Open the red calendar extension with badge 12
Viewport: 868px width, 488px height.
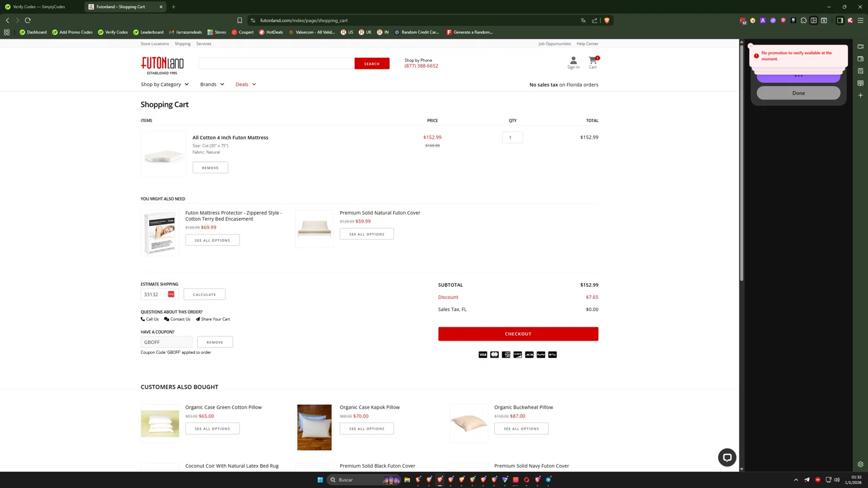pos(742,20)
